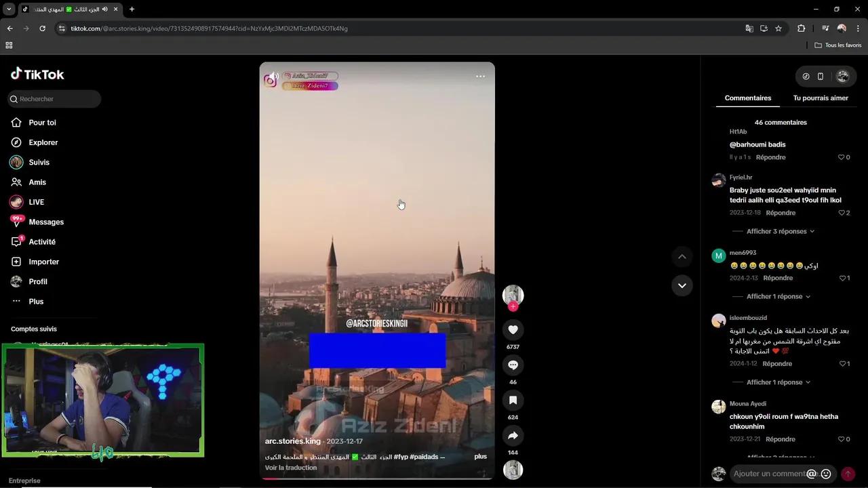The image size is (868, 488).
Task: Open the phone app icon in top pill
Action: click(x=821, y=77)
